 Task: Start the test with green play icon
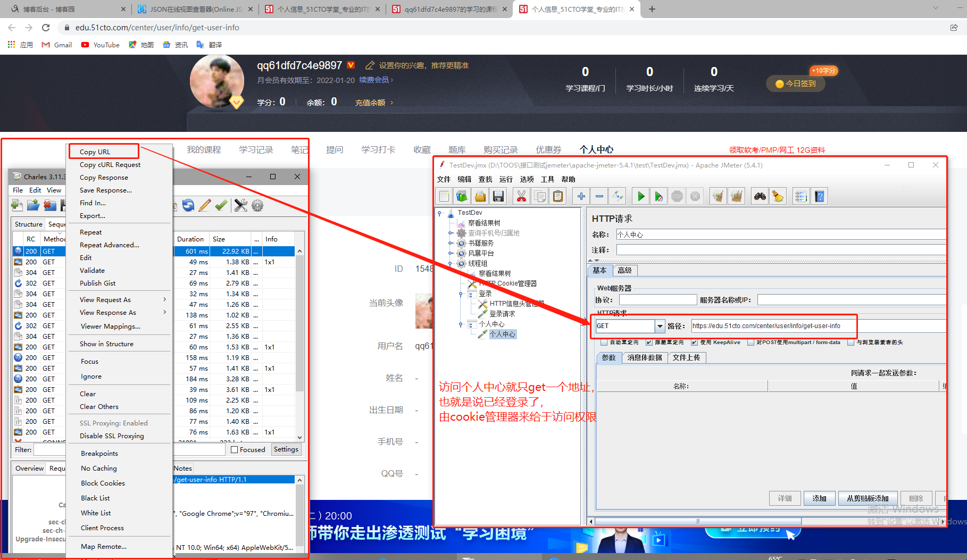point(641,197)
